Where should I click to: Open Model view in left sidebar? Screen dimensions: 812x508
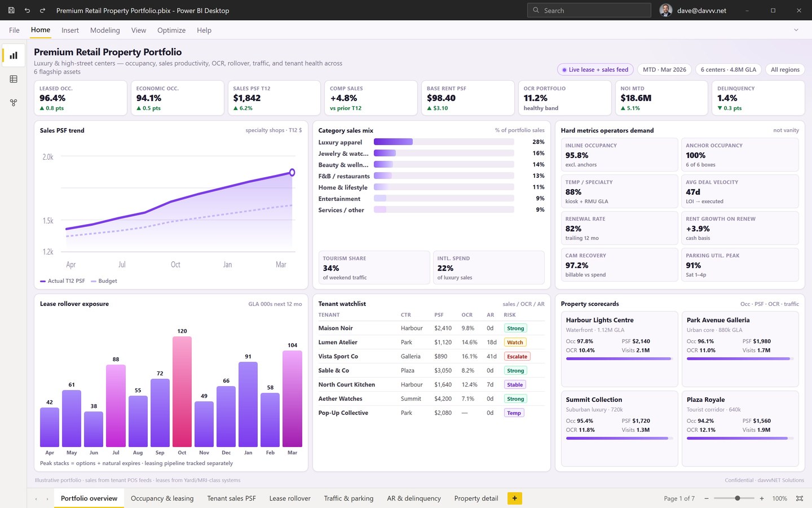[14, 103]
